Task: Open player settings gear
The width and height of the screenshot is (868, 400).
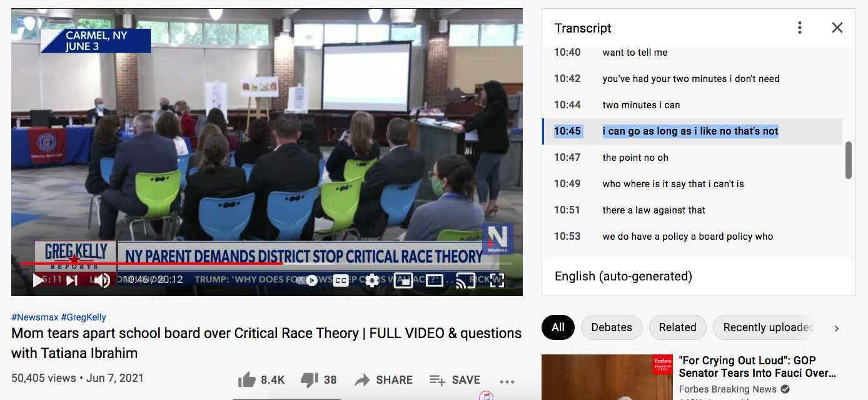Action: pos(372,280)
